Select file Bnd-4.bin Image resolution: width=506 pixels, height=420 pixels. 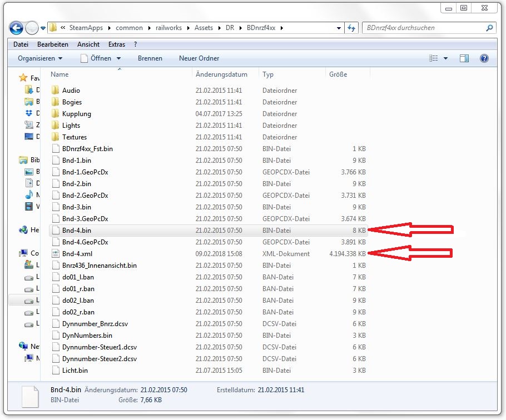[x=77, y=231]
